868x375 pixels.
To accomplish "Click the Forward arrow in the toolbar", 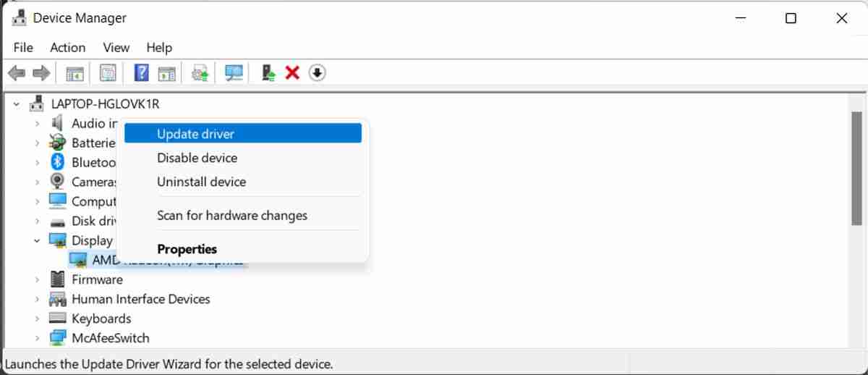I will tap(41, 73).
